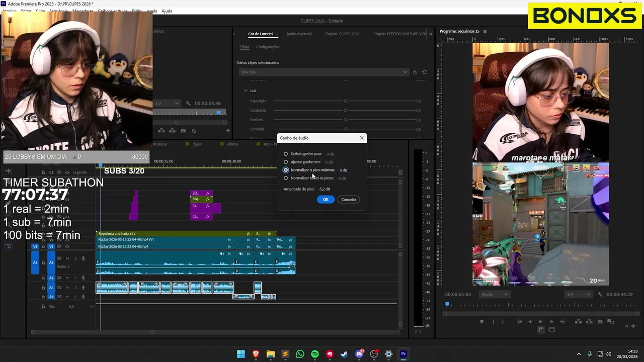Adjust the Contraste slider handle
Image resolution: width=644 pixels, height=362 pixels.
pyautogui.click(x=346, y=110)
